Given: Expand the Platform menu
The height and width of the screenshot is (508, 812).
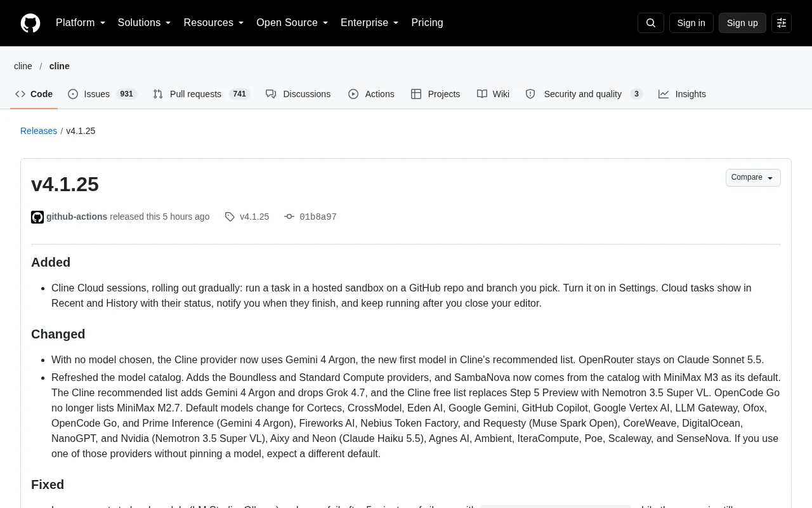Looking at the screenshot, I should pyautogui.click(x=81, y=23).
